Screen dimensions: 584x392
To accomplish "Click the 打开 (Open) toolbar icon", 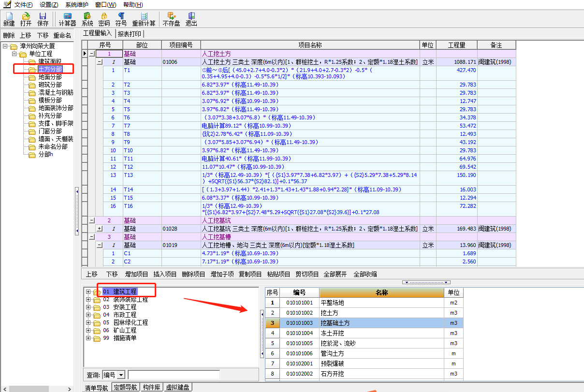I will 26,19.
